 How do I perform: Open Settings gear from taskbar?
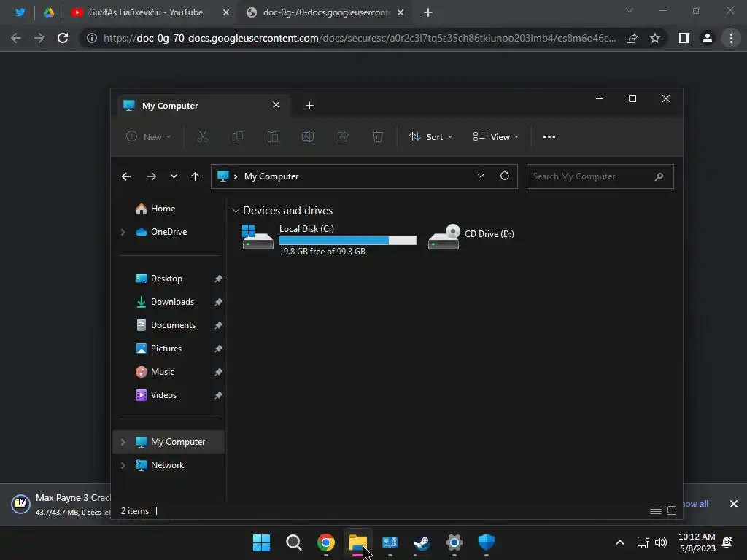[454, 542]
